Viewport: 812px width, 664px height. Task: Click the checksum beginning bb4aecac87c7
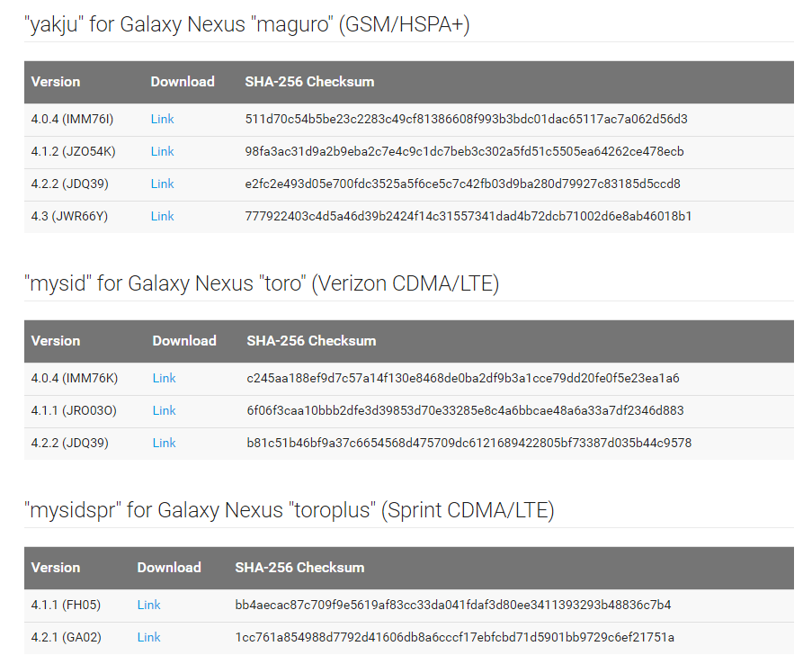452,605
